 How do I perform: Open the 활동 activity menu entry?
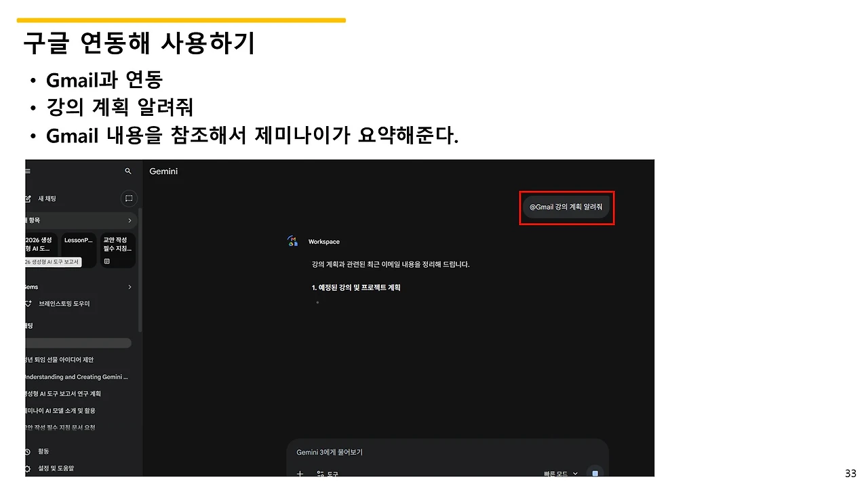point(42,451)
